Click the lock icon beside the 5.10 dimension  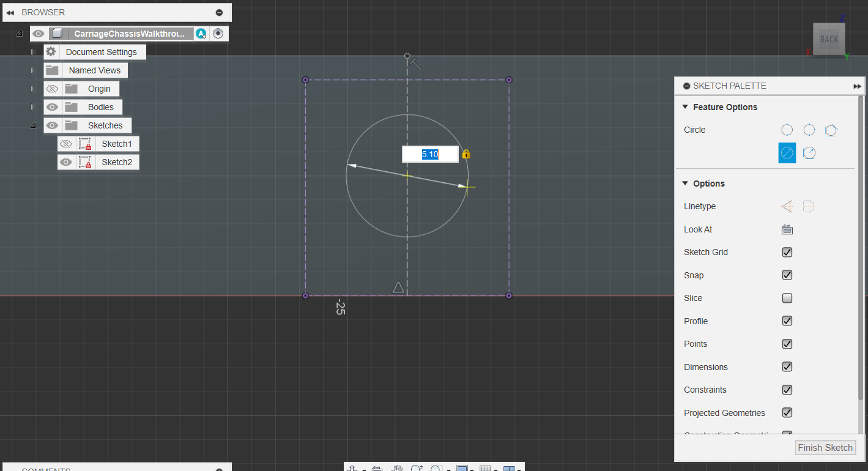pos(466,154)
